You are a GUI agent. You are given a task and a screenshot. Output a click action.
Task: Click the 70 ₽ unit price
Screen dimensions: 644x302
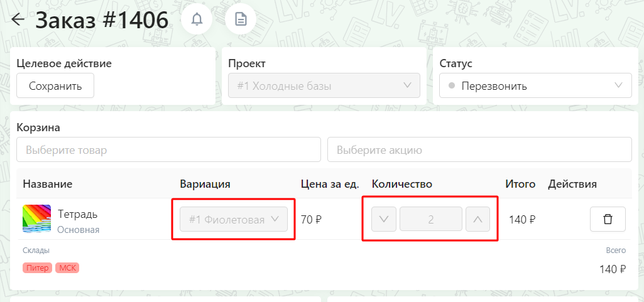click(311, 220)
